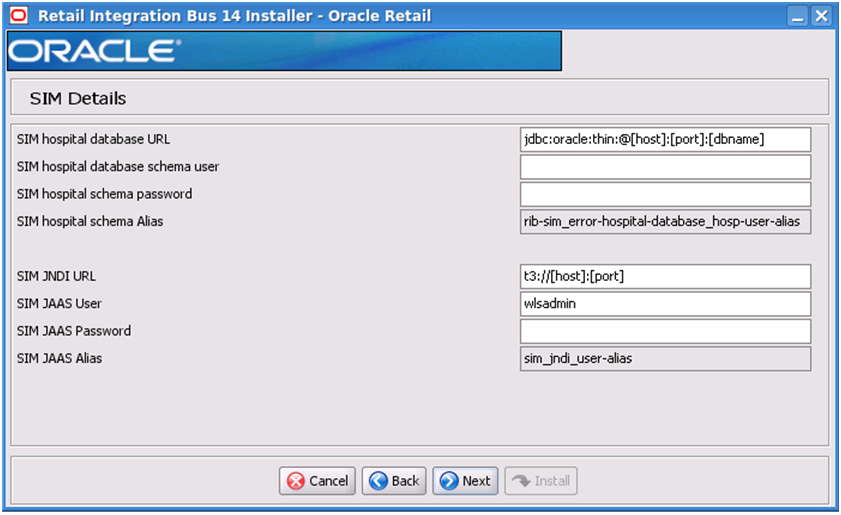Click the Cancel button
The width and height of the screenshot is (841, 515).
point(317,481)
